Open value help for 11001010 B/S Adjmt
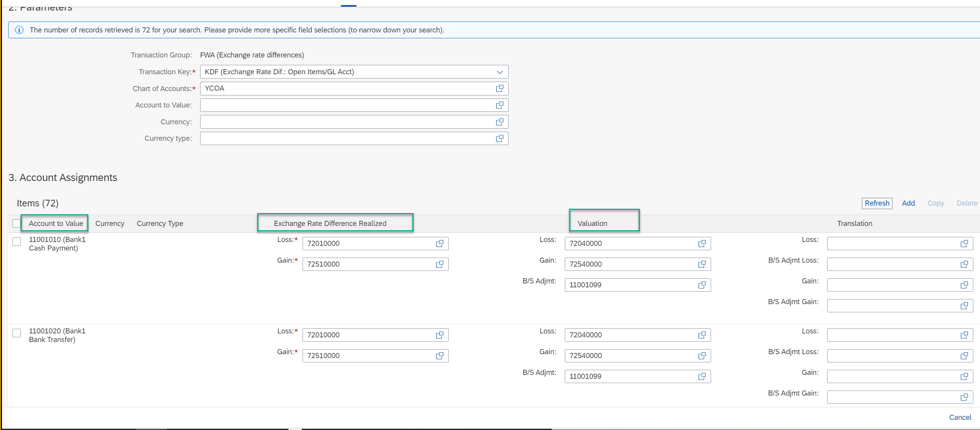 click(x=702, y=285)
